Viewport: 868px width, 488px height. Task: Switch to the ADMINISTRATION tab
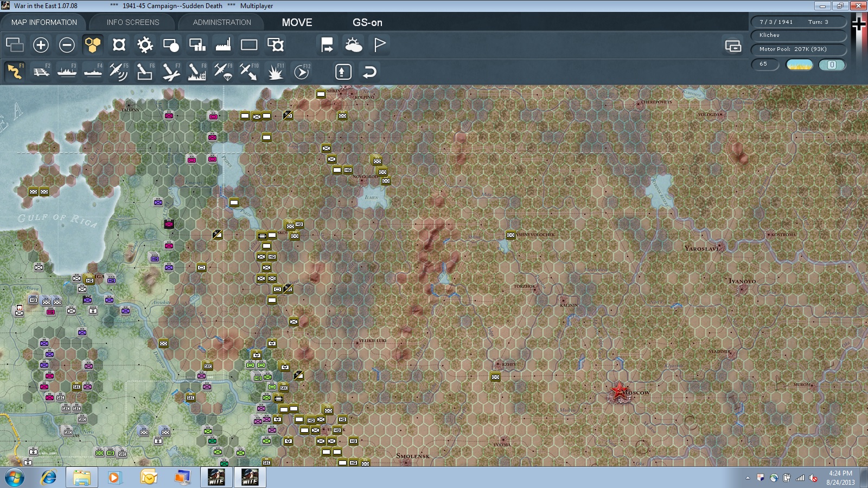point(222,22)
